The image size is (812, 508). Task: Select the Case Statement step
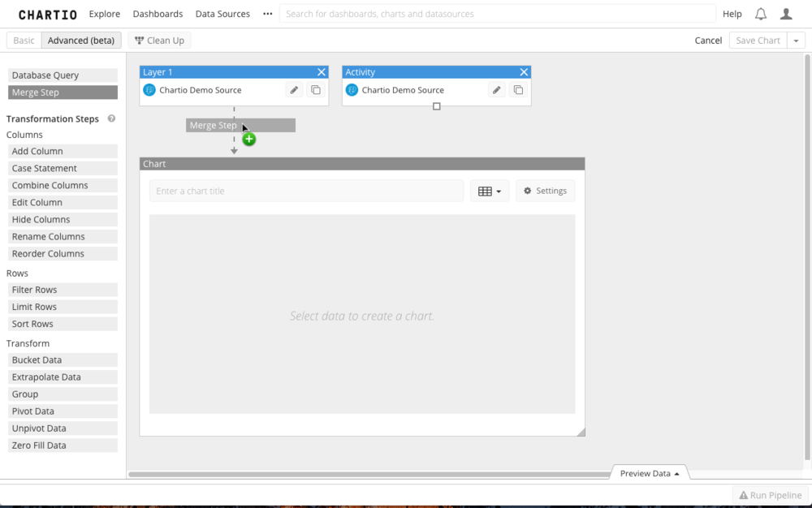point(63,168)
